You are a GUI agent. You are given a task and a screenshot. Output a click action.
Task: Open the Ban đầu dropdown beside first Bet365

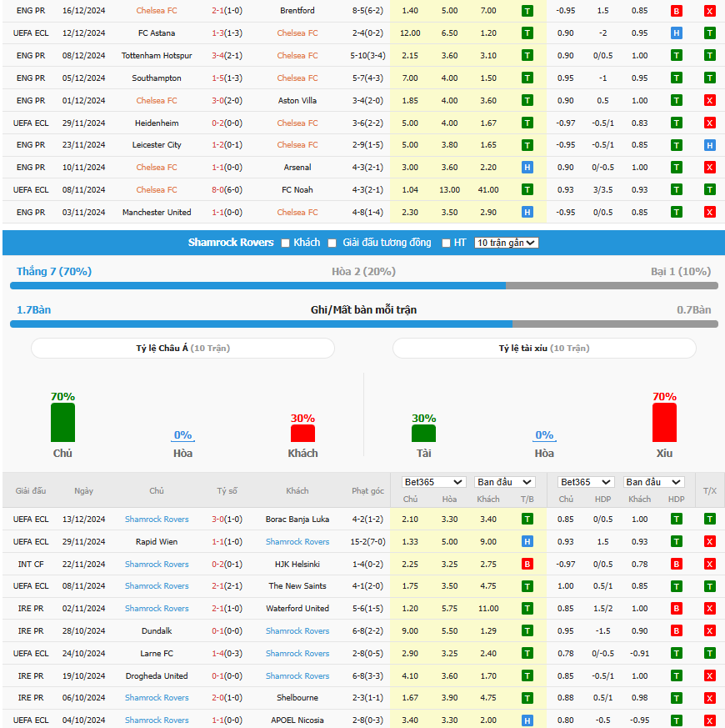505,482
